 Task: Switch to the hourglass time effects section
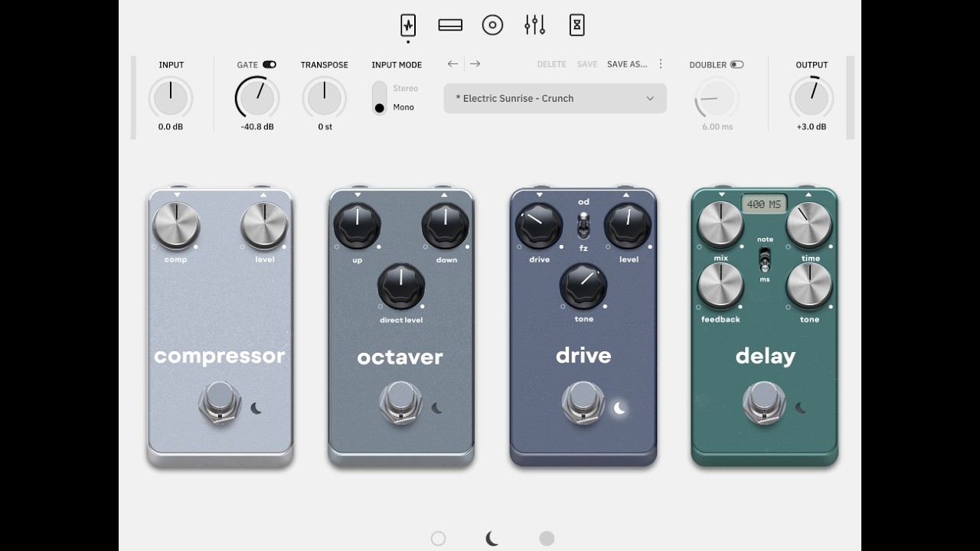click(577, 25)
